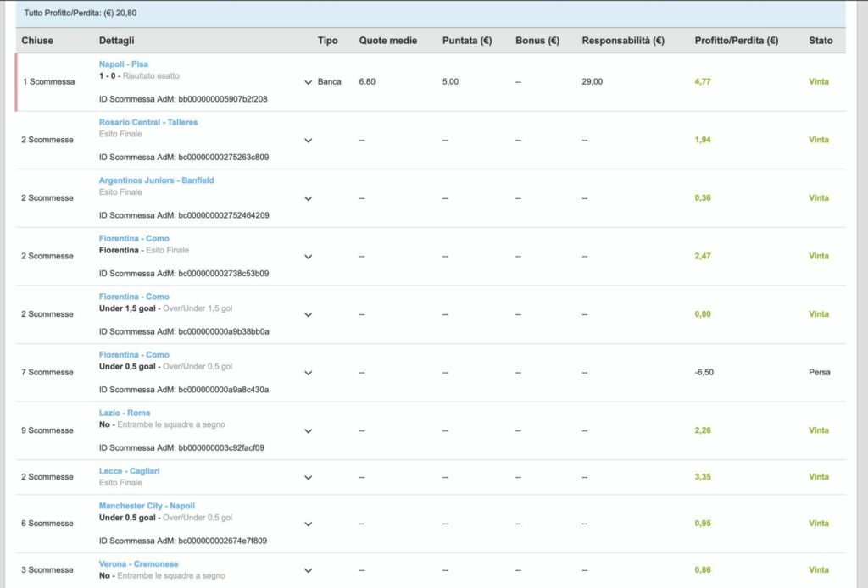The height and width of the screenshot is (588, 868).
Task: Open the Rosario Central - Talleres link
Action: [x=147, y=122]
